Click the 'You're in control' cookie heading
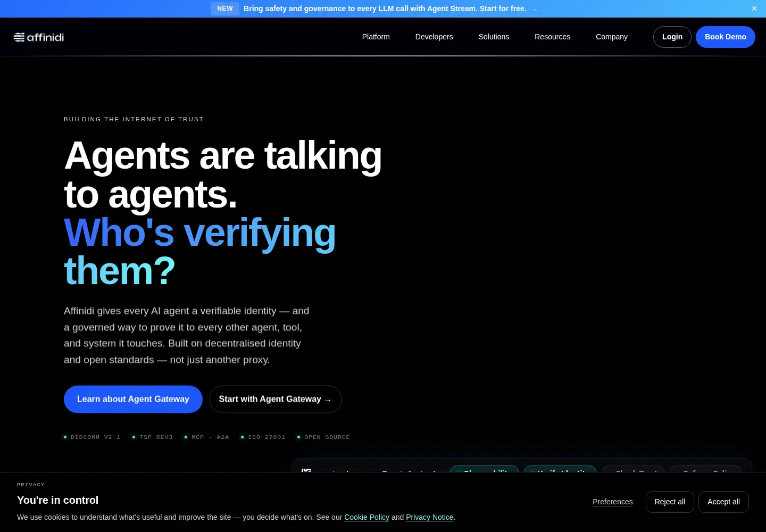The height and width of the screenshot is (532, 766). [x=57, y=500]
